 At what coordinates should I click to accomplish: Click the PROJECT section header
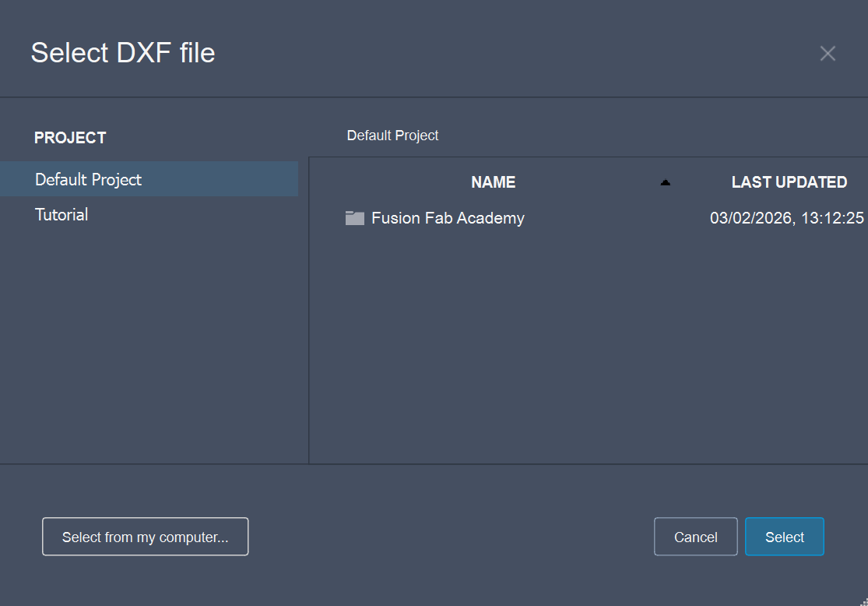[70, 138]
